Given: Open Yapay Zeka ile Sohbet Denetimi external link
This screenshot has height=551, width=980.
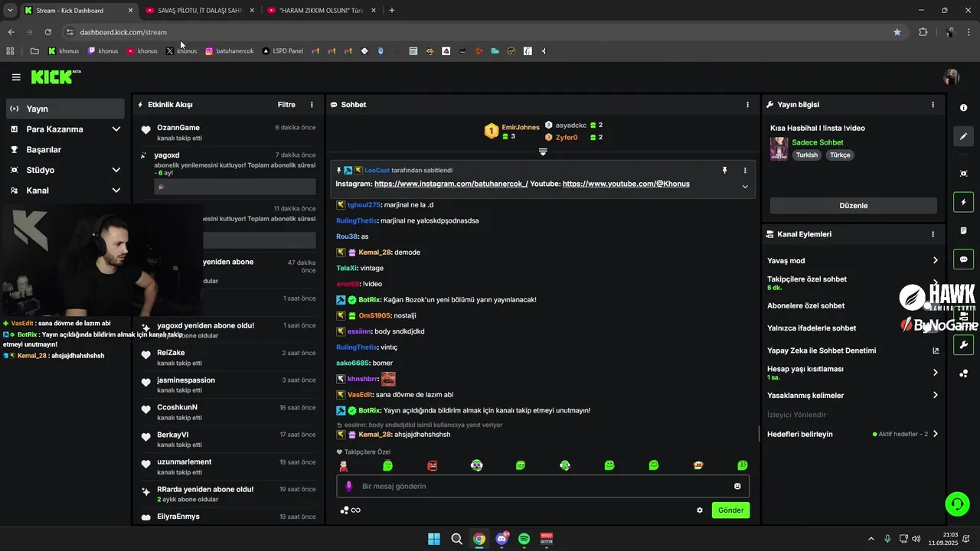Looking at the screenshot, I should 935,350.
